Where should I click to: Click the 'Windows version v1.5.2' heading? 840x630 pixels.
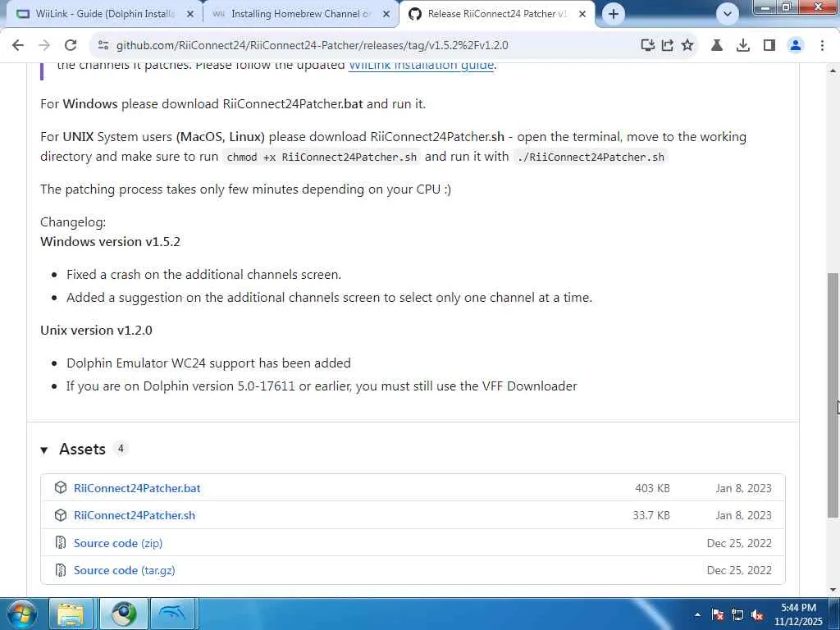click(111, 242)
